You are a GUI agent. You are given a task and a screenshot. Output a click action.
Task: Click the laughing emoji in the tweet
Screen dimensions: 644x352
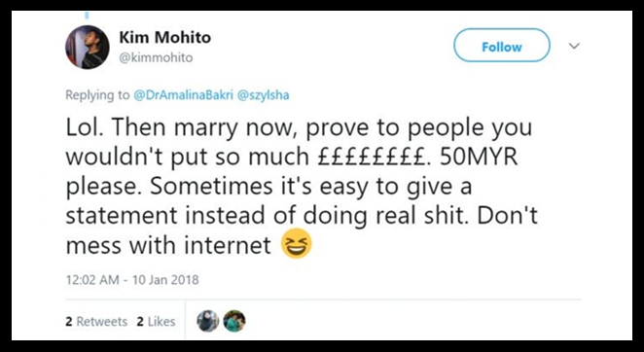tap(296, 244)
